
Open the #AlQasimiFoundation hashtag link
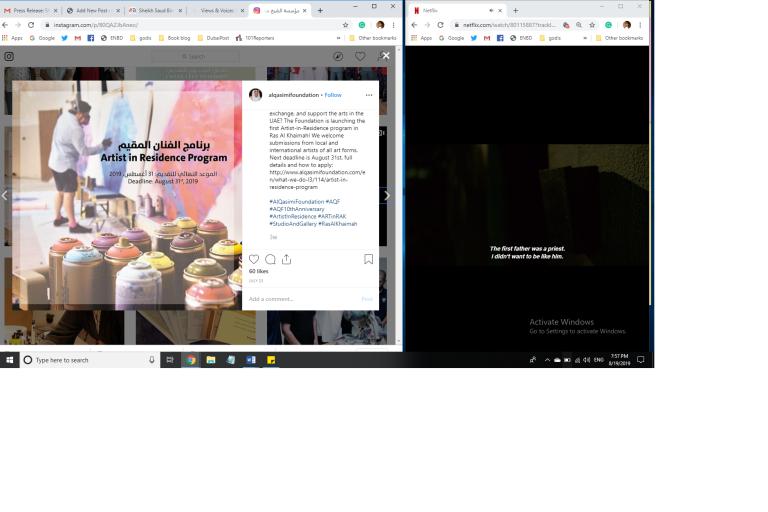tap(296, 201)
